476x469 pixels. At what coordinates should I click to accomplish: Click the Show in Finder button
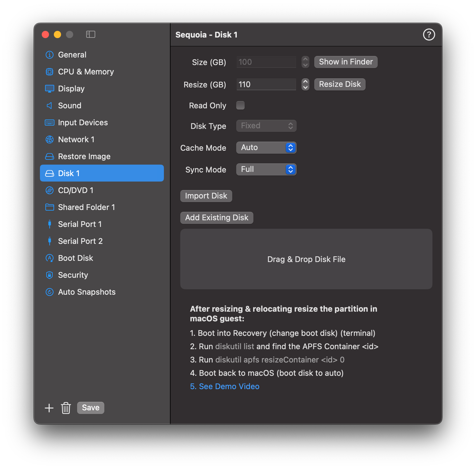point(346,62)
